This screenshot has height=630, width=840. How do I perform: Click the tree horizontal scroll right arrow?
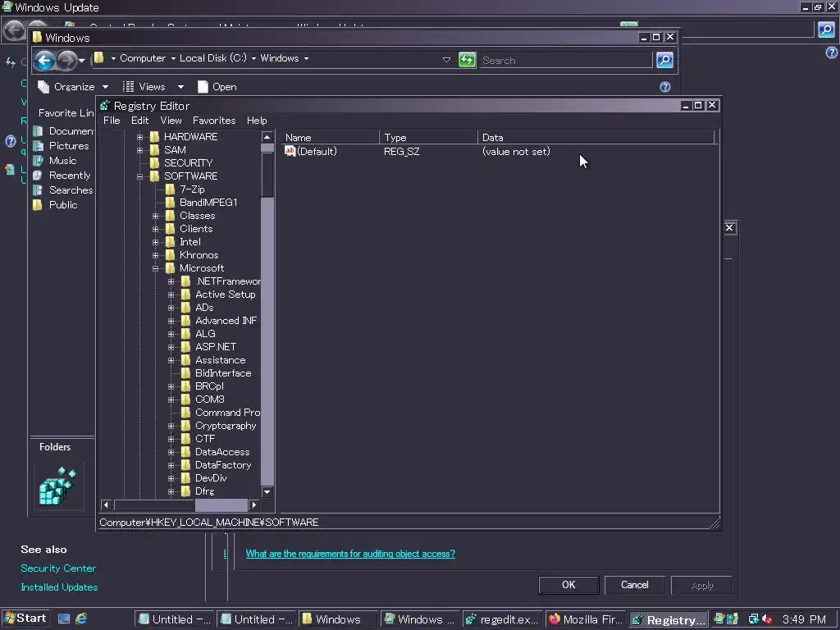(254, 504)
